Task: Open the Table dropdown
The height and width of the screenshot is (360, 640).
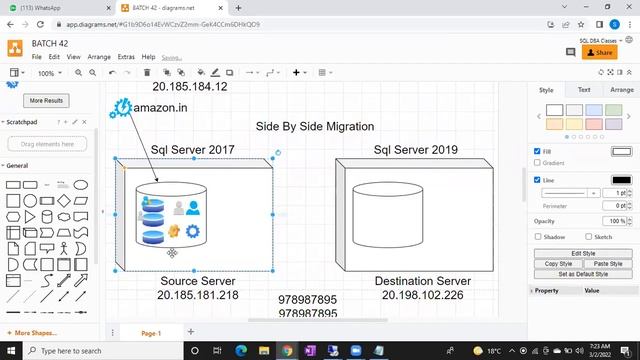Action: point(325,73)
